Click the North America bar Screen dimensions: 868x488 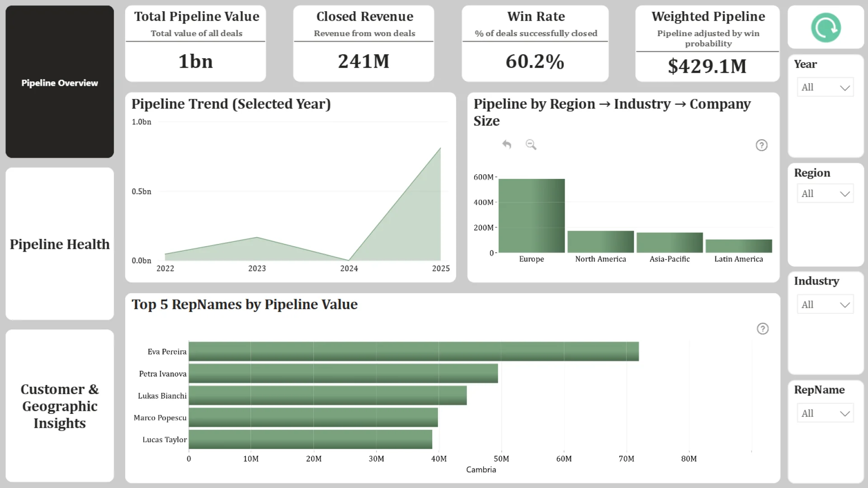(600, 242)
